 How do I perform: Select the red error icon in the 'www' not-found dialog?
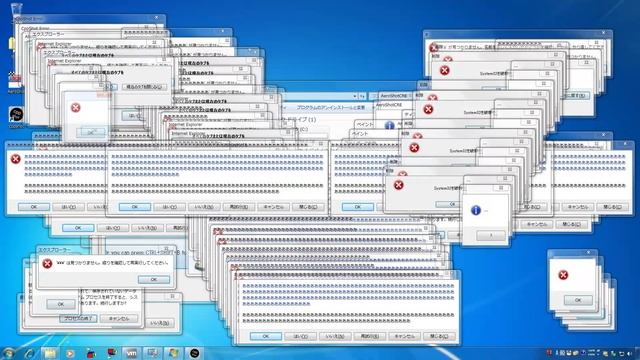pos(47,264)
